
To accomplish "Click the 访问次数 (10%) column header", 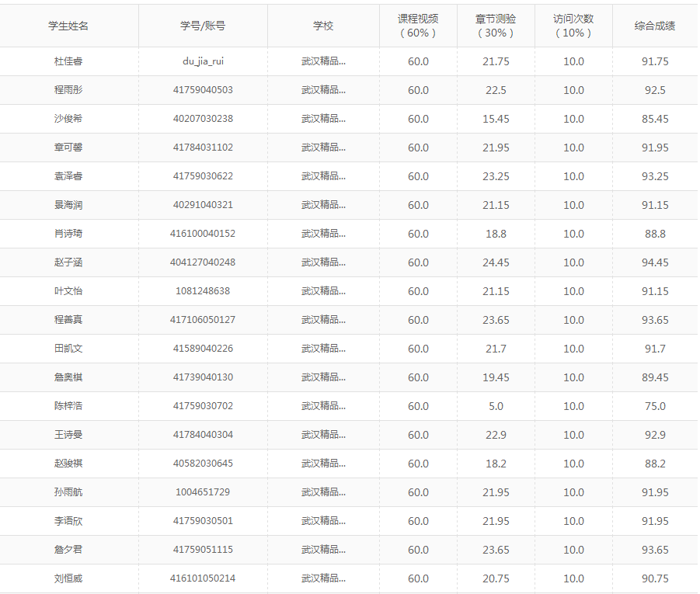I will 573,26.
